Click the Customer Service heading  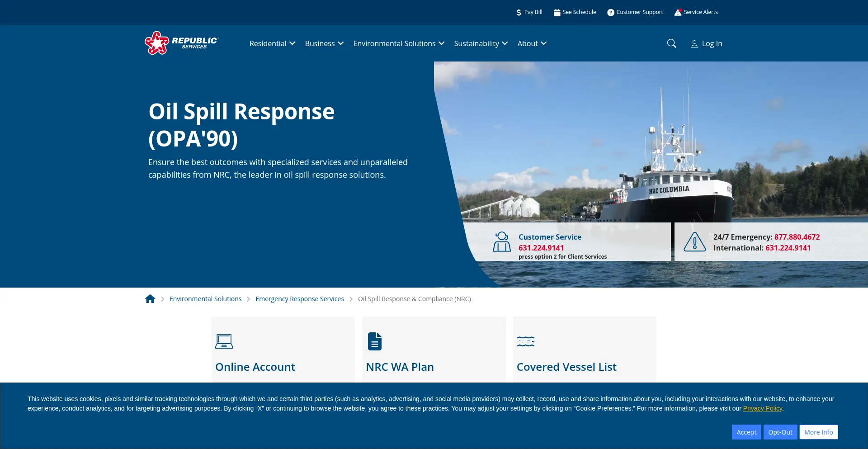coord(550,237)
